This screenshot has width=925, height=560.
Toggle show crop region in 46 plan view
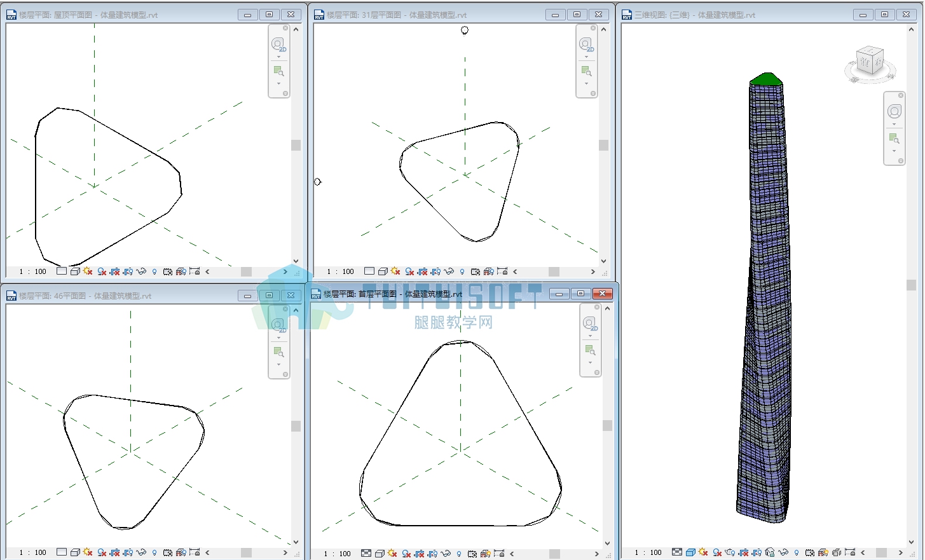pos(128,552)
